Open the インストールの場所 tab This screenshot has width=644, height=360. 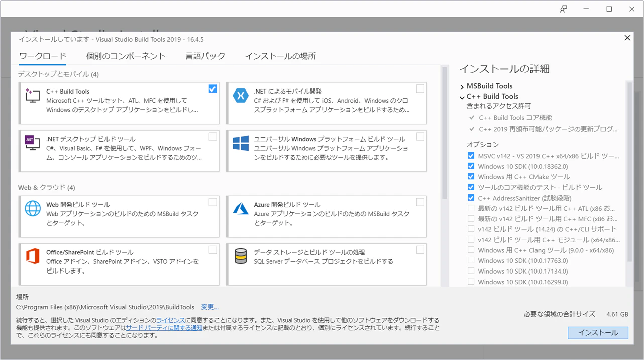click(x=280, y=56)
